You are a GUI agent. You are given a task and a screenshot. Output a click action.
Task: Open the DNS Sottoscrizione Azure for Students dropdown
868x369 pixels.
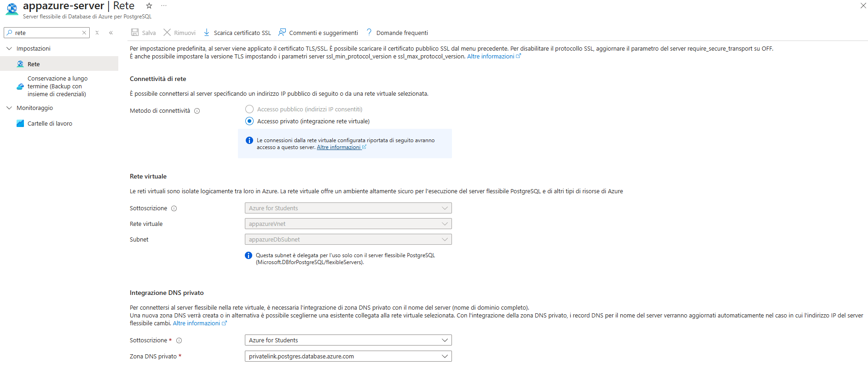tap(348, 340)
